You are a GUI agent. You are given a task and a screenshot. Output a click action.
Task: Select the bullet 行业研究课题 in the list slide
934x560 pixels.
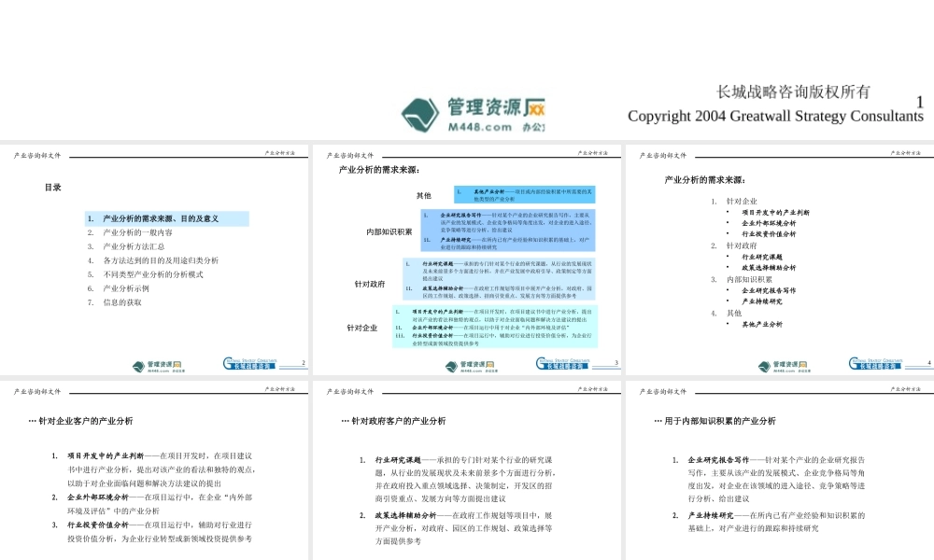(x=762, y=257)
